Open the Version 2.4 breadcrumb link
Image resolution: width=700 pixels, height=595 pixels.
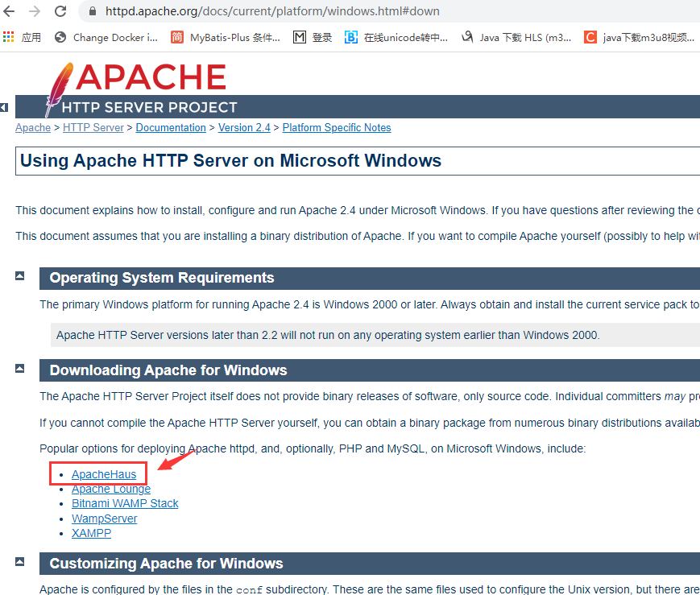[244, 128]
